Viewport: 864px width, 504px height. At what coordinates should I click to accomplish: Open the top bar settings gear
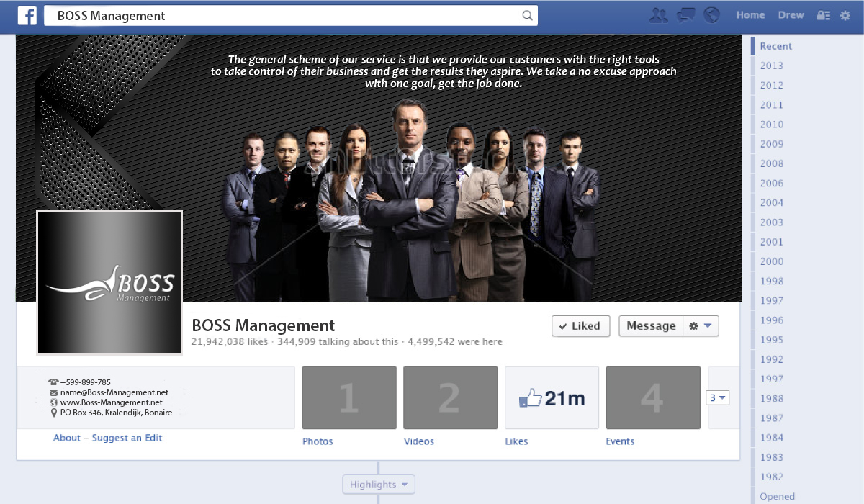point(845,15)
